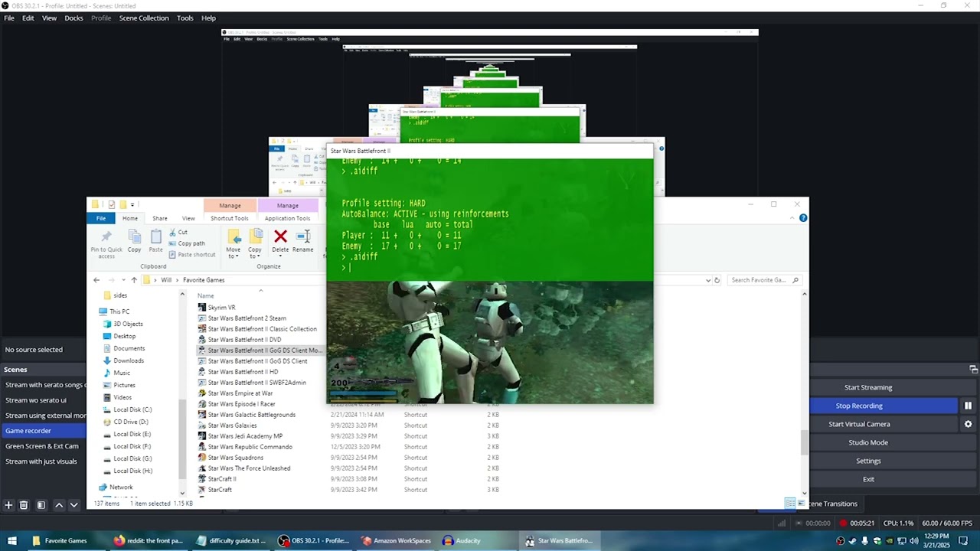
Task: Open virtual camera settings gear icon
Action: (968, 424)
